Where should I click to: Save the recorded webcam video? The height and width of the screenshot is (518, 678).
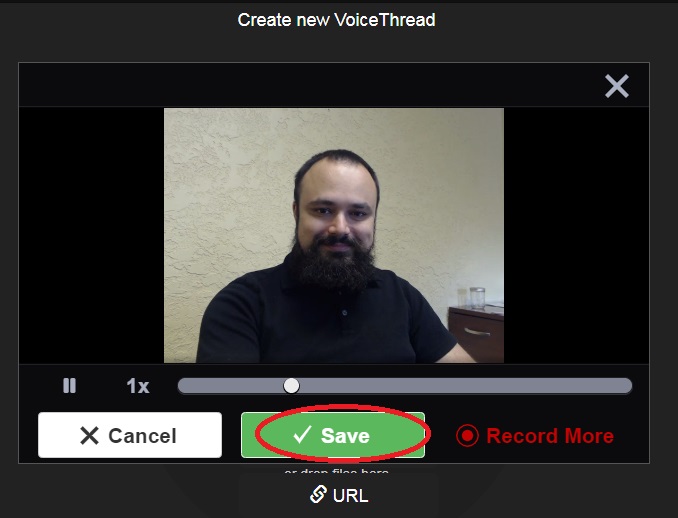coord(333,435)
